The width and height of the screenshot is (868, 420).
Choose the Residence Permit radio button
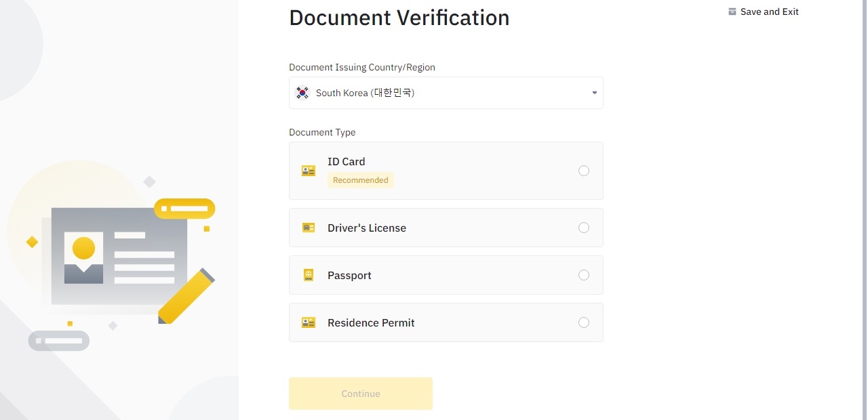point(584,322)
